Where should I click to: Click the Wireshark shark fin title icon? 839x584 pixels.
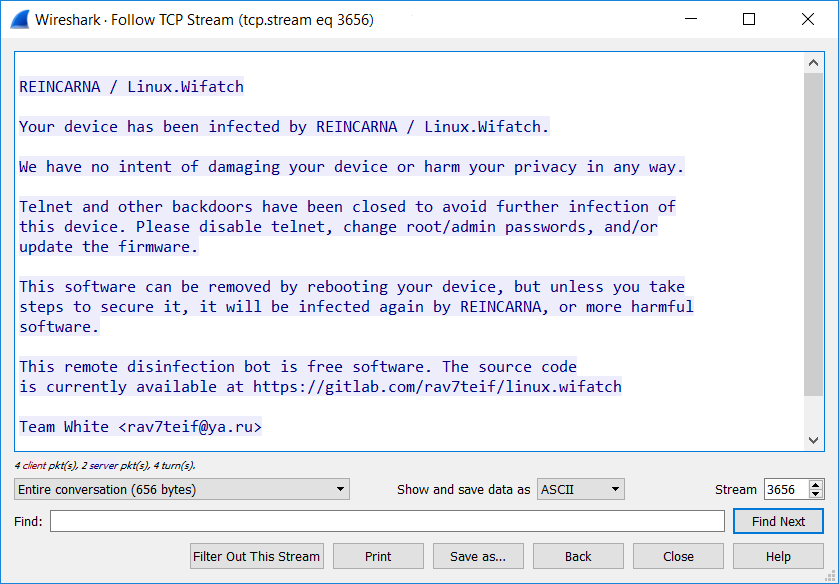[x=18, y=19]
